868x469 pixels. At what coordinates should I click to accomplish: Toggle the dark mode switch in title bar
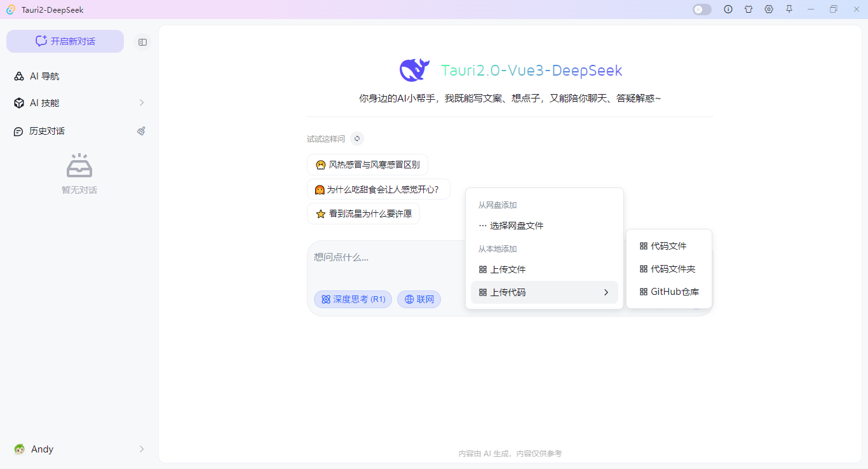[702, 10]
